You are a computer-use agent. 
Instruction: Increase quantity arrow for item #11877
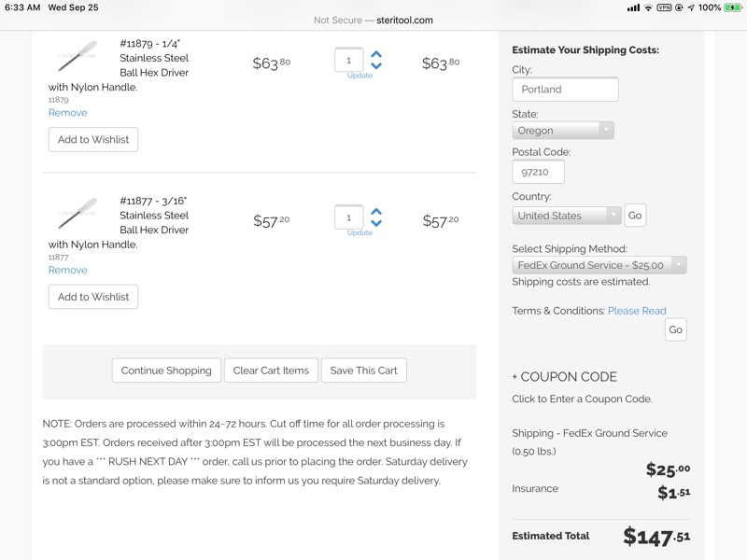point(376,213)
